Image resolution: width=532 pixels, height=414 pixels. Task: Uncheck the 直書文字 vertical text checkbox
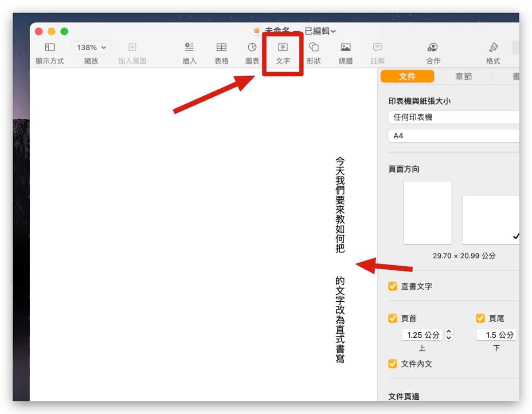point(393,286)
